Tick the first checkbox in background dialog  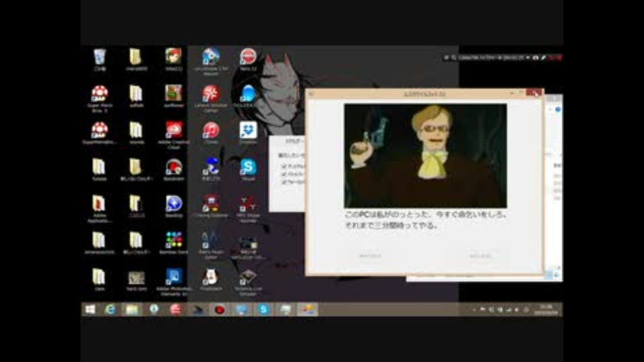pos(284,166)
